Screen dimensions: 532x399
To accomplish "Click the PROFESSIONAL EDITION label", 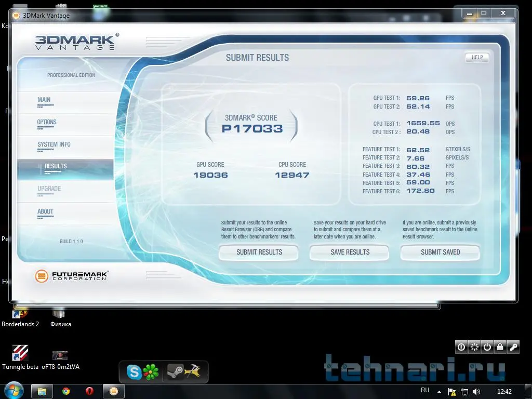I will click(x=71, y=75).
